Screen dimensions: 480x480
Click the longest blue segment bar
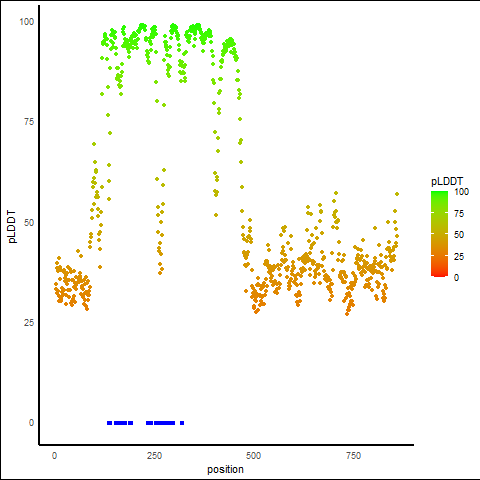[164, 423]
